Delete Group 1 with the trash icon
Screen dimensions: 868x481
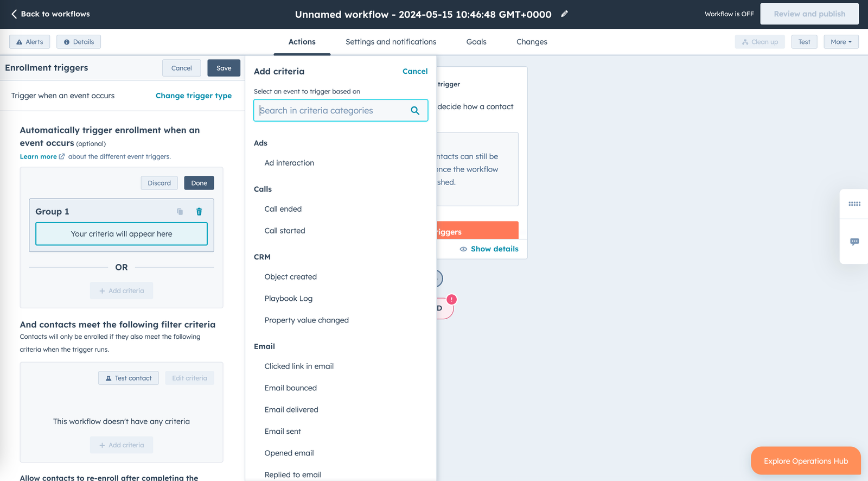coord(199,212)
